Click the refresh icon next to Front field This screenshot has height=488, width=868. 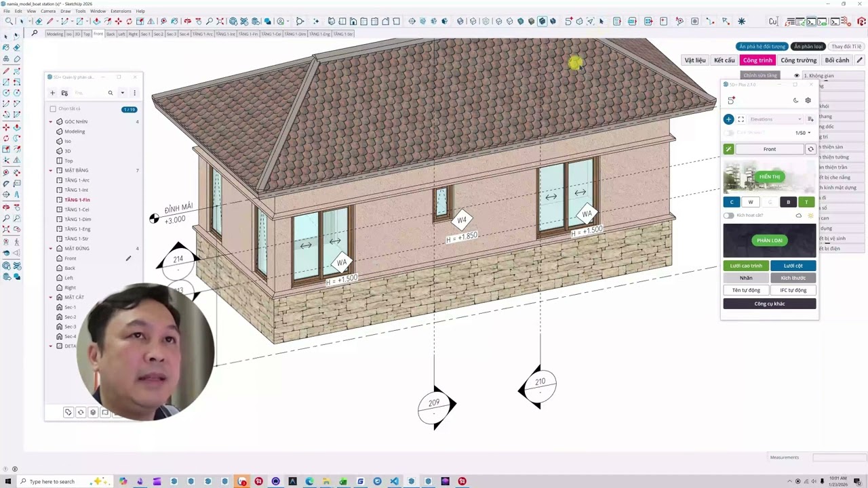pyautogui.click(x=810, y=149)
